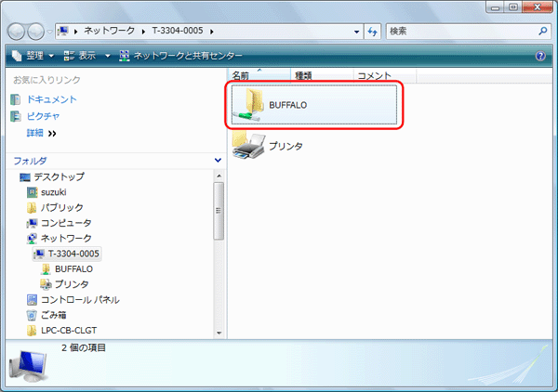Click デスクトップ tree icon
This screenshot has width=558, height=392.
(x=25, y=177)
